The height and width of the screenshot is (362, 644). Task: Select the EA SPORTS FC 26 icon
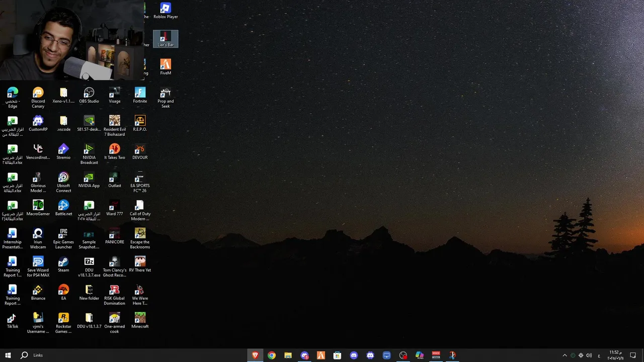140,182
